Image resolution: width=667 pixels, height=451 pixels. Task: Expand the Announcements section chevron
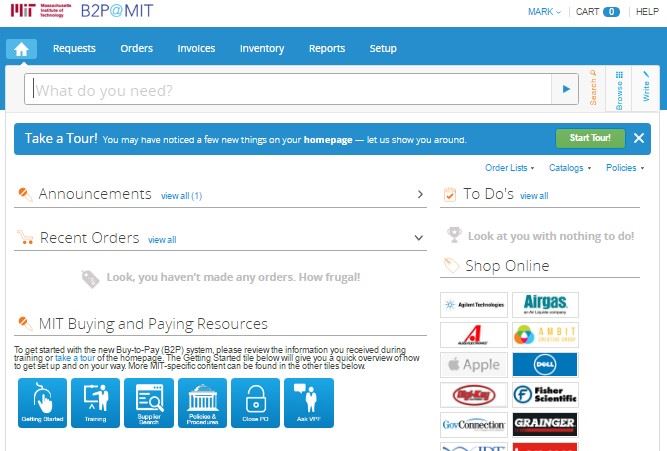[x=420, y=194]
